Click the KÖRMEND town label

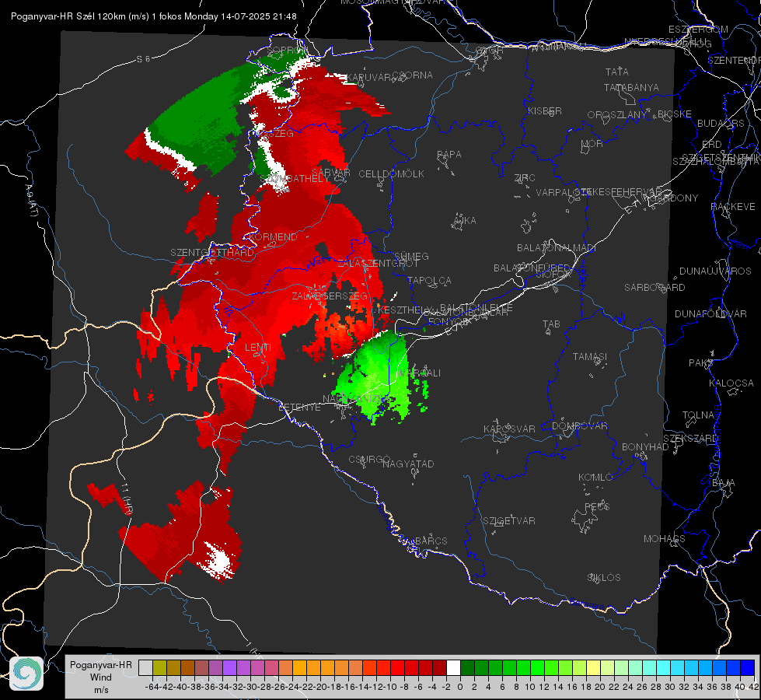(274, 237)
